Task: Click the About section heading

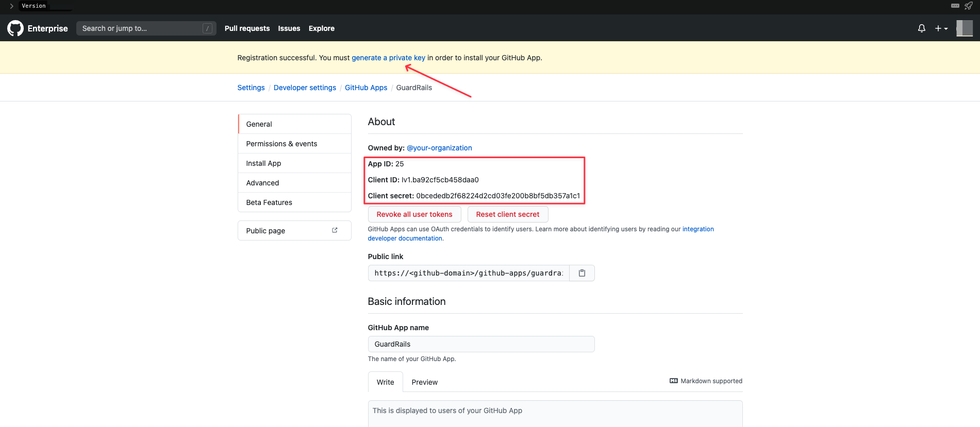Action: (381, 122)
